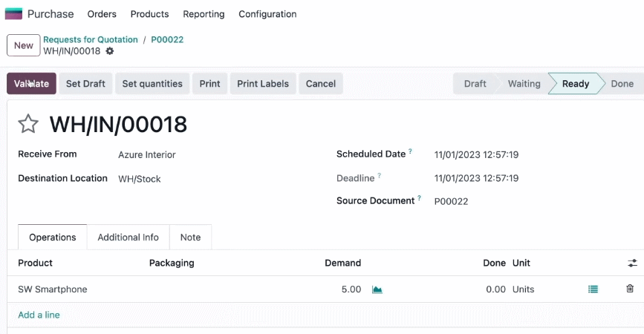The width and height of the screenshot is (644, 334).
Task: Click the Purchase app logo icon
Action: [x=13, y=14]
